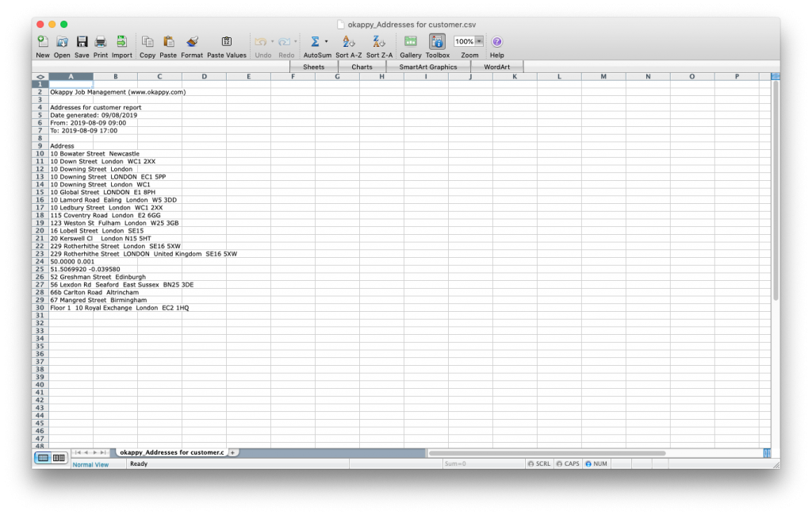Select column P header

[x=737, y=77]
